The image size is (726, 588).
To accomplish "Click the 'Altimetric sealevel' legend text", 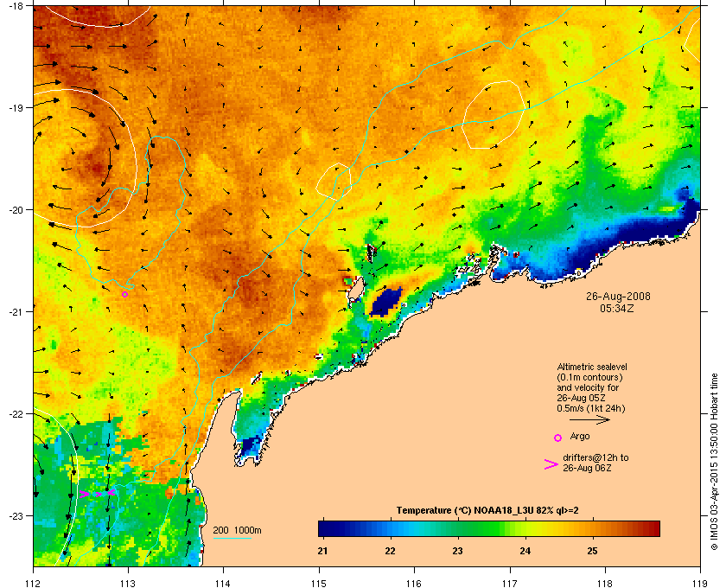I will coord(592,367).
